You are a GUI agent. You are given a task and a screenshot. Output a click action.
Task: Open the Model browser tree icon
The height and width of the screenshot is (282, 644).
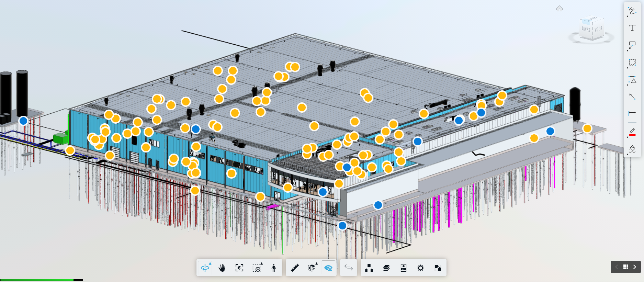pos(369,268)
